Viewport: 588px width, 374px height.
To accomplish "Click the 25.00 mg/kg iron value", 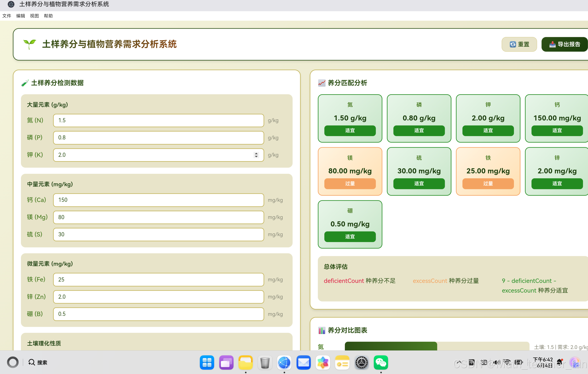I will [488, 171].
